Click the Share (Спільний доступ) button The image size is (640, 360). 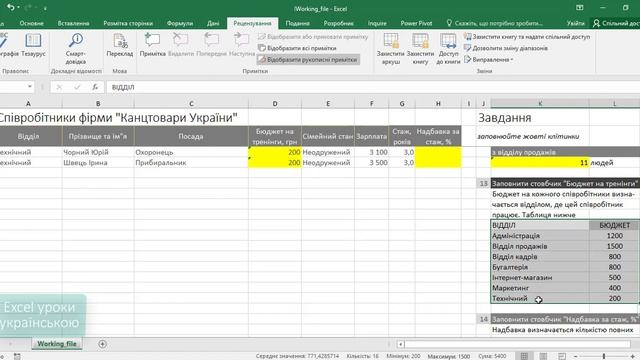tap(616, 23)
